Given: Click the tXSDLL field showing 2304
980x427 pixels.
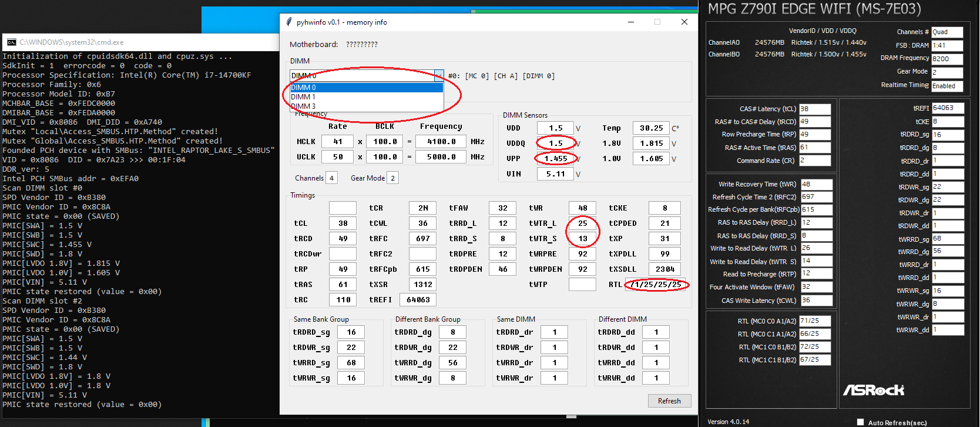Looking at the screenshot, I should pos(665,269).
